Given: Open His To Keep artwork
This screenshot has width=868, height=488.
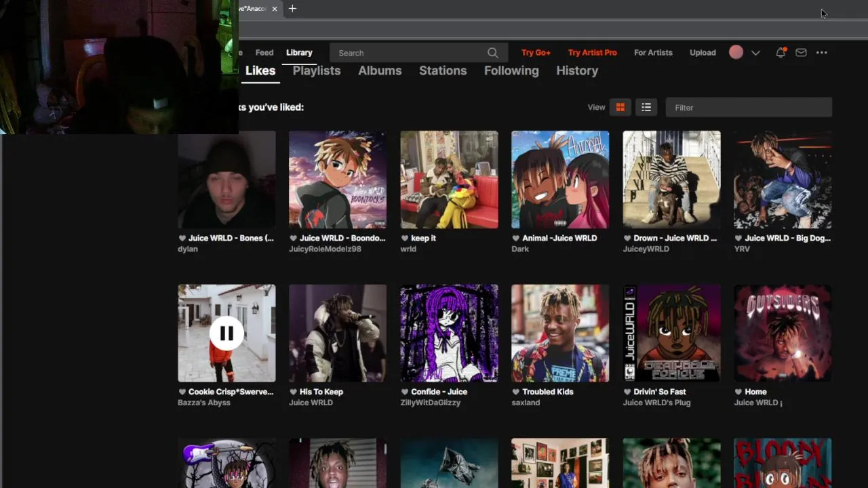Looking at the screenshot, I should (338, 333).
